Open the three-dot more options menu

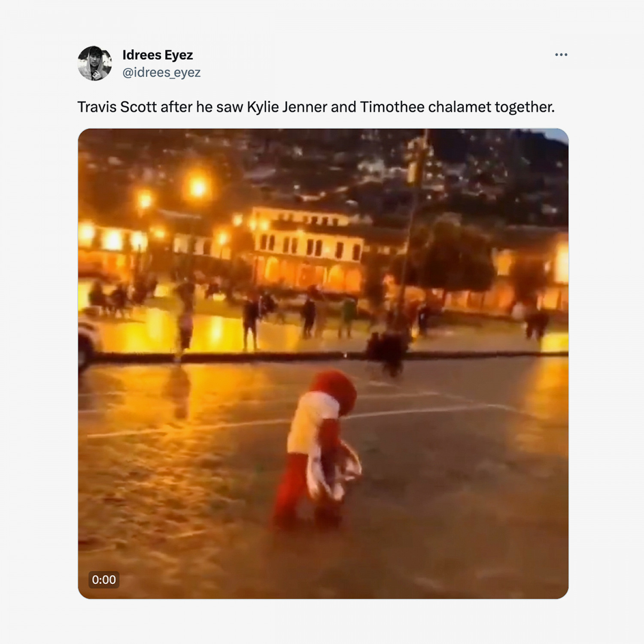(561, 55)
